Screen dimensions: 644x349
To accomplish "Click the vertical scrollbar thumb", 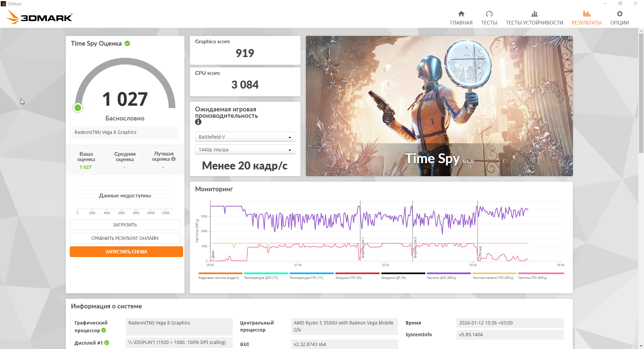I will [641, 93].
